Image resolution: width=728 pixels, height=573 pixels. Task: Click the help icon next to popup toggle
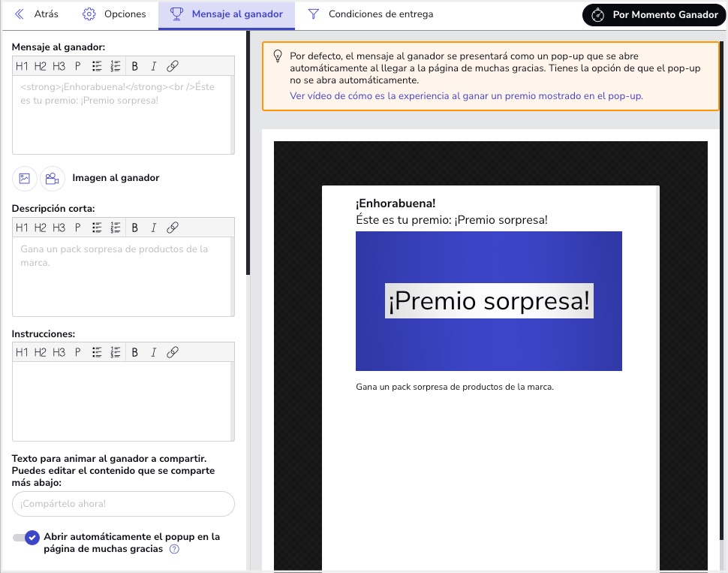174,549
